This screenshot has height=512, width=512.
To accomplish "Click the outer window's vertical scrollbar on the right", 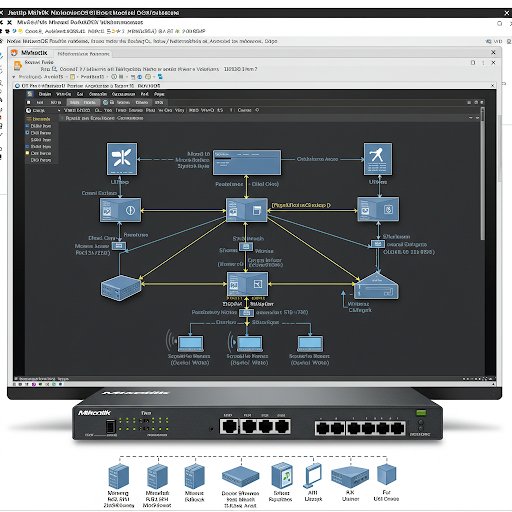I will (499, 148).
